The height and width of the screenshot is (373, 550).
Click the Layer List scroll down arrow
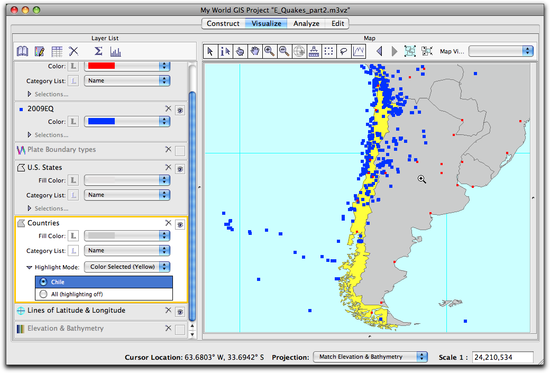pyautogui.click(x=192, y=335)
